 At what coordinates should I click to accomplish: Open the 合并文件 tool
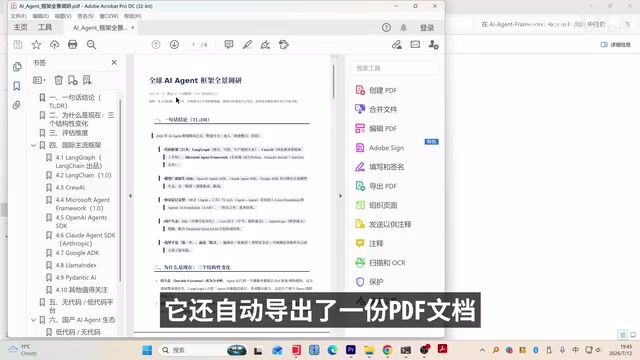[376, 109]
